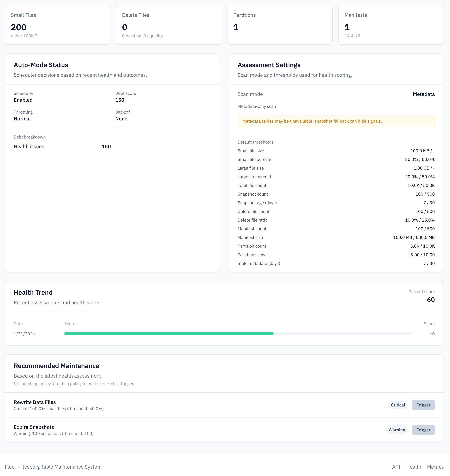Image resolution: width=450 pixels, height=476 pixels.
Task: Dismiss the metadata tables warning banner
Action: (x=336, y=121)
